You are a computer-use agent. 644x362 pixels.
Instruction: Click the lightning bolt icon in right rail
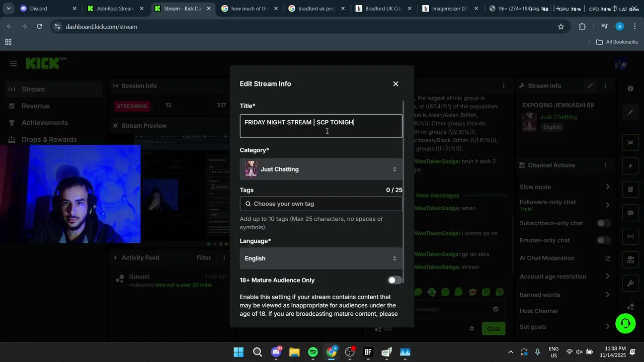coord(630,166)
